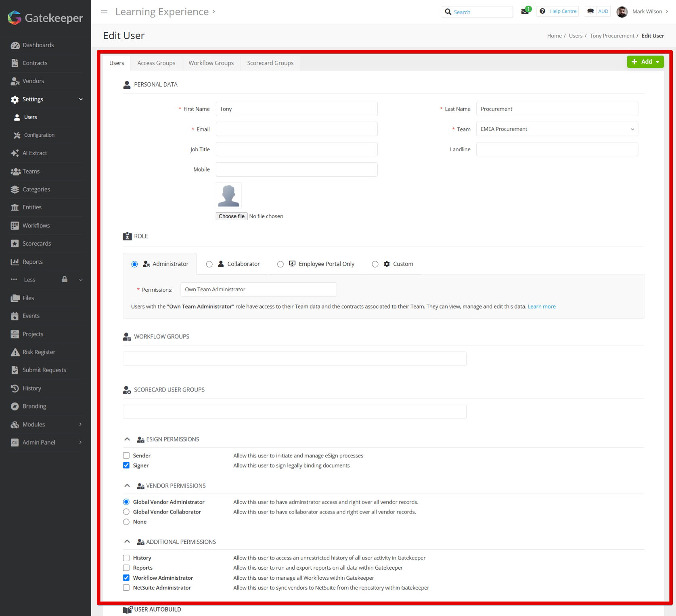Screen dimensions: 676x616
Task: Click the Email input field
Action: click(297, 129)
